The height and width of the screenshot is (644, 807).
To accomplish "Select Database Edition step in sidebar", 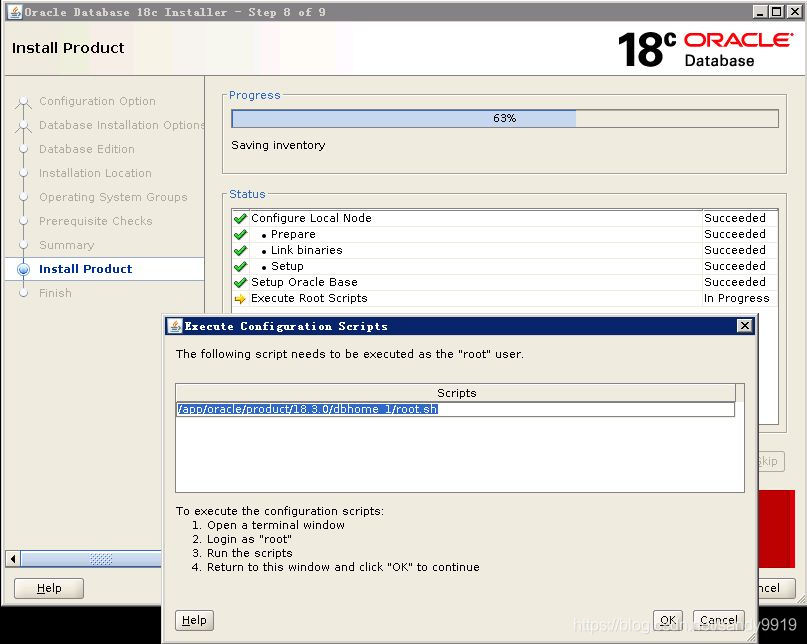I will tap(86, 149).
